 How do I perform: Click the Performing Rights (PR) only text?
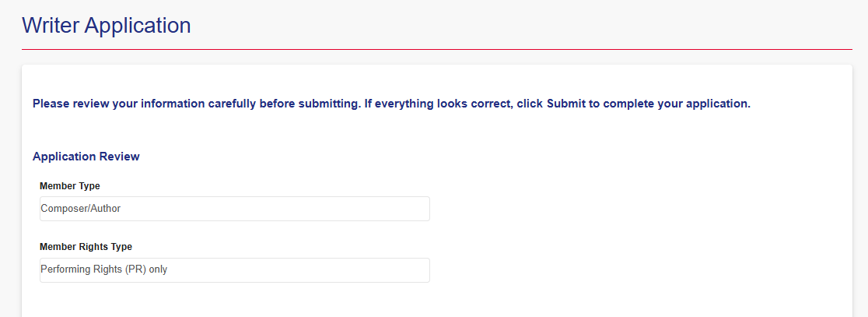tap(104, 270)
